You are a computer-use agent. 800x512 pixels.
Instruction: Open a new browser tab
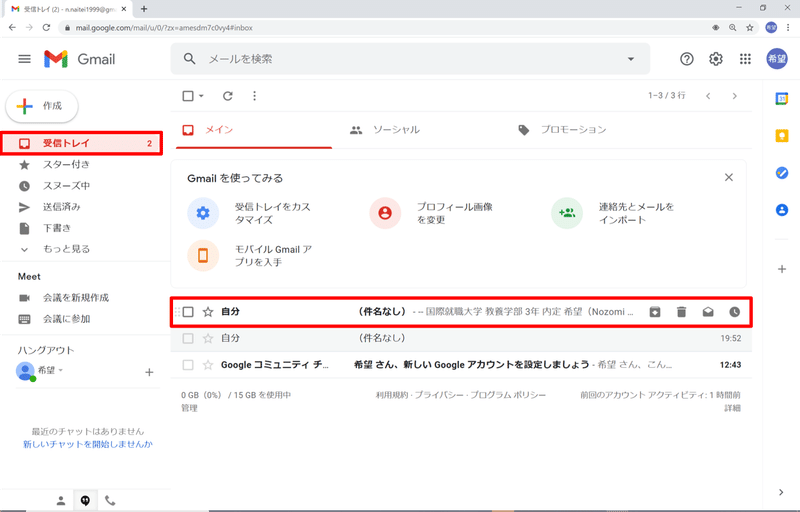[144, 9]
